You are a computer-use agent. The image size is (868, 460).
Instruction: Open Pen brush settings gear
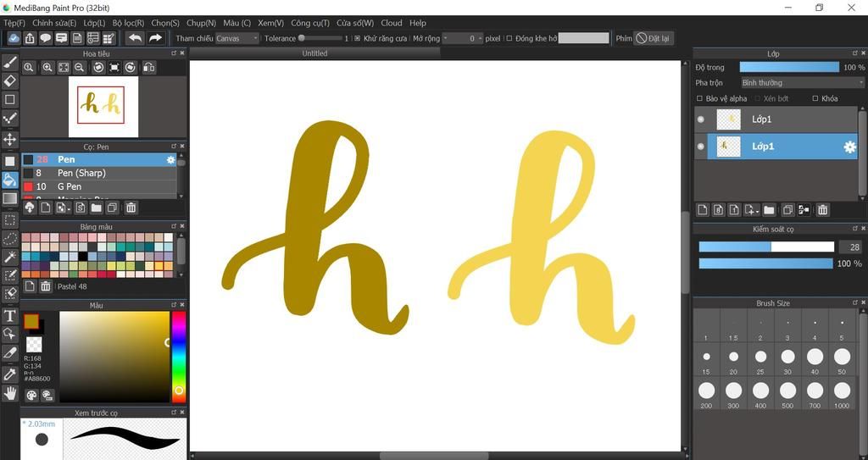170,159
